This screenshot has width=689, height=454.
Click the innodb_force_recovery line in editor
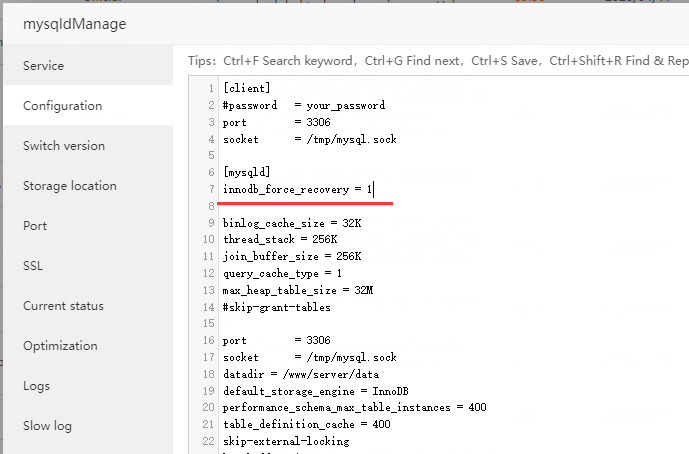tap(297, 189)
